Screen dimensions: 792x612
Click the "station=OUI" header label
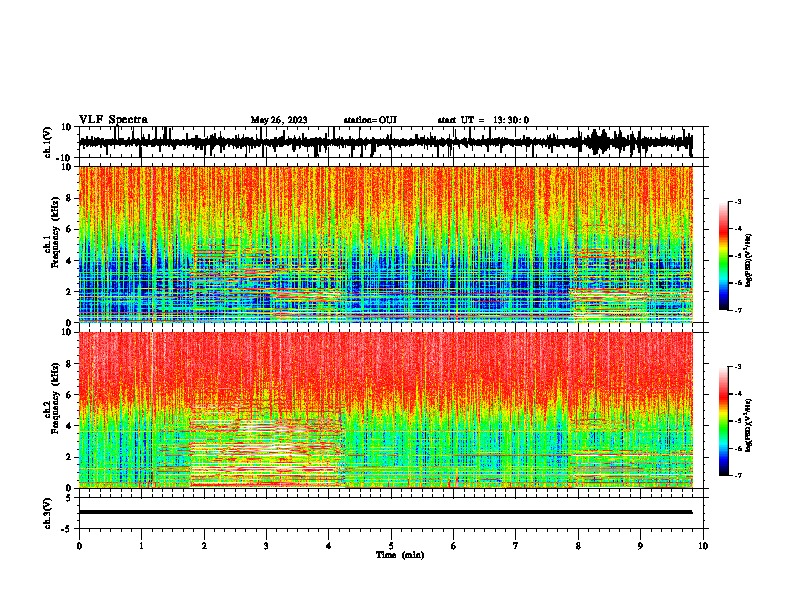[370, 120]
